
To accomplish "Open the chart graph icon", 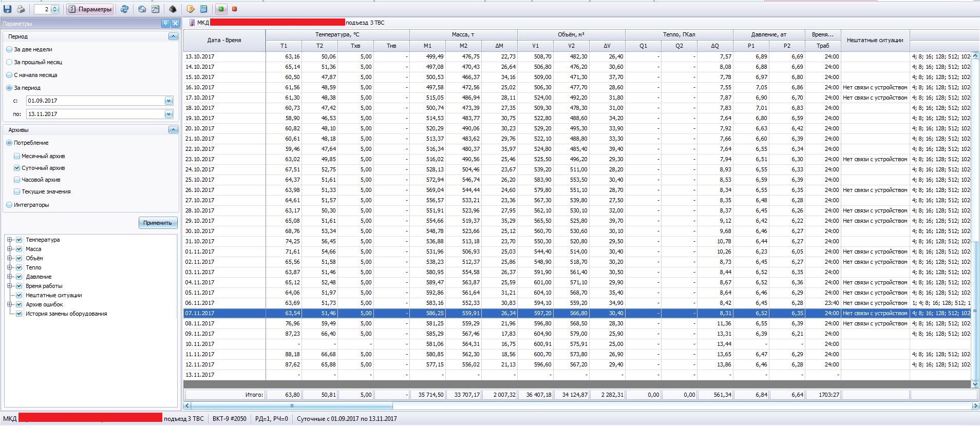I will pos(156,9).
